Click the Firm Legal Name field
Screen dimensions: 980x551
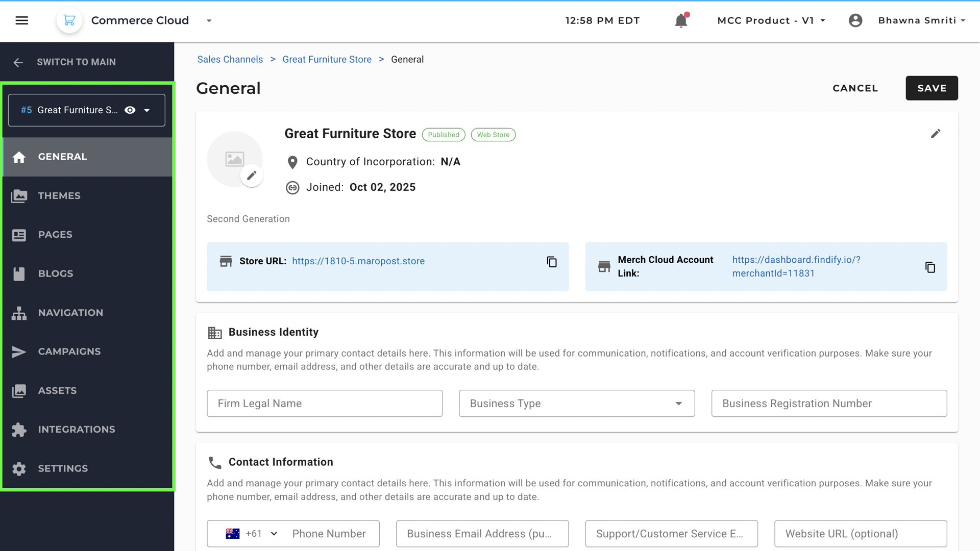click(325, 404)
